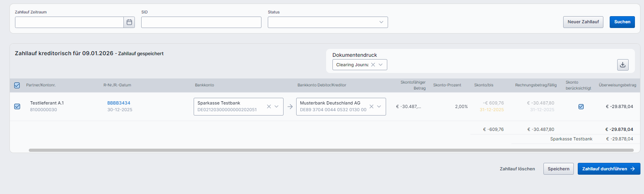This screenshot has width=644, height=194.
Task: Click the Neuer Zahllauf button
Action: tap(583, 22)
